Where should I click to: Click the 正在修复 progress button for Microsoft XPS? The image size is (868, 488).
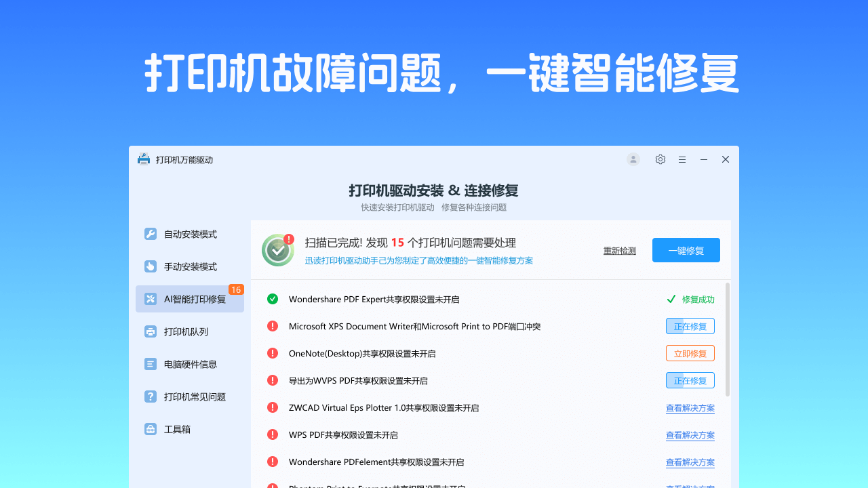tap(690, 326)
